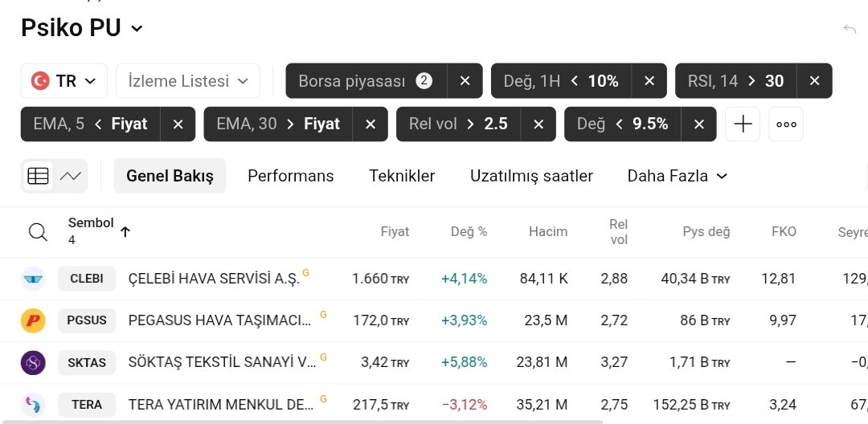Switch to the Teknikler tab
The image size is (868, 424).
pyautogui.click(x=402, y=176)
